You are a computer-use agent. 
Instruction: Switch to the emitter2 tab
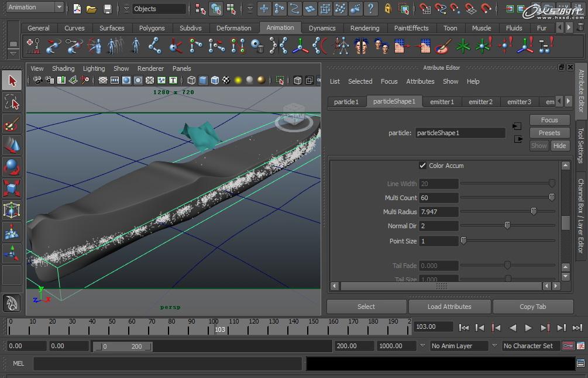pos(480,101)
